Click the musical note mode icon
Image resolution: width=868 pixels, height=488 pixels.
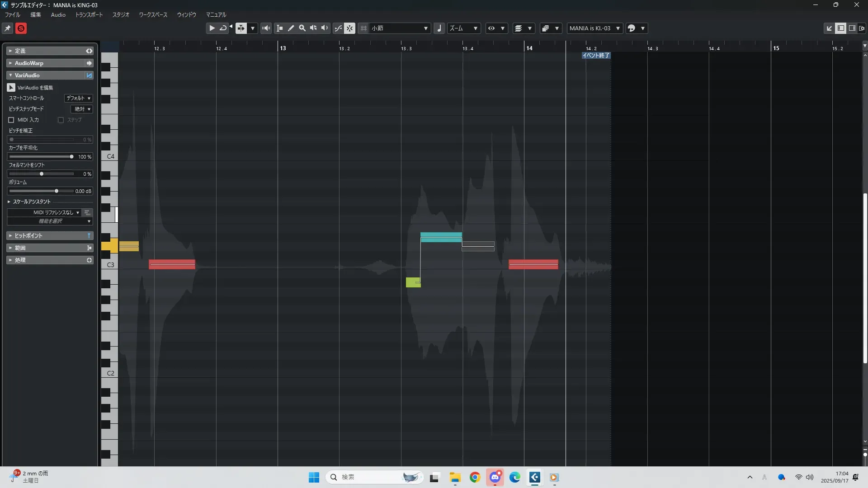click(x=439, y=28)
